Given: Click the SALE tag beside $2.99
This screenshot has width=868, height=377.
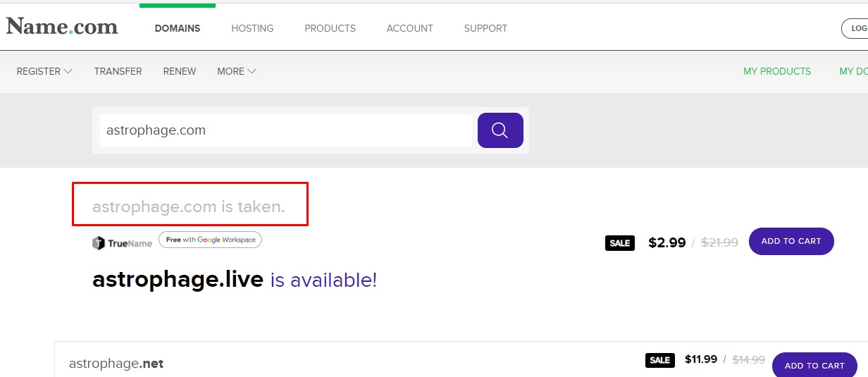Looking at the screenshot, I should [619, 243].
